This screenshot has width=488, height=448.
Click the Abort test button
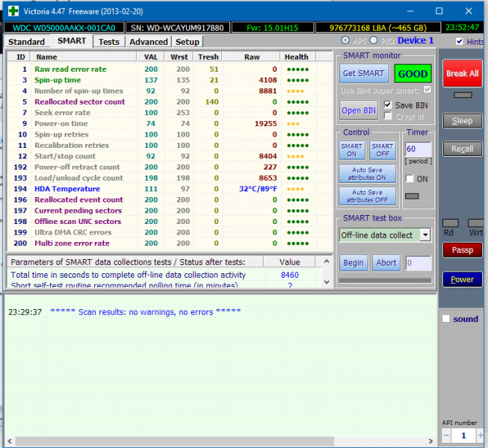point(386,263)
